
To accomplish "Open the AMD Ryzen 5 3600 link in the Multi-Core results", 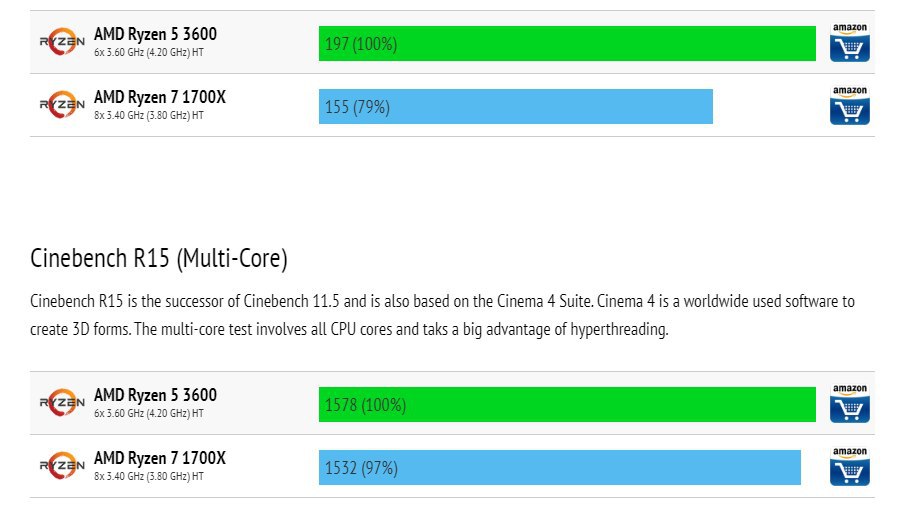I will tap(155, 395).
